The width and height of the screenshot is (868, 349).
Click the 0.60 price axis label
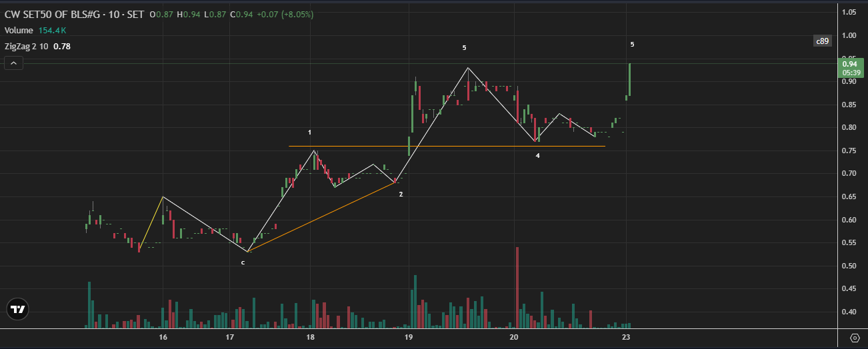click(x=849, y=220)
